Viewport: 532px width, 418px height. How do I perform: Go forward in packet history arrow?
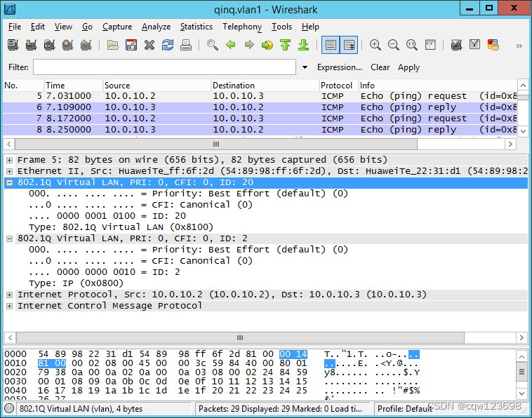[249, 45]
